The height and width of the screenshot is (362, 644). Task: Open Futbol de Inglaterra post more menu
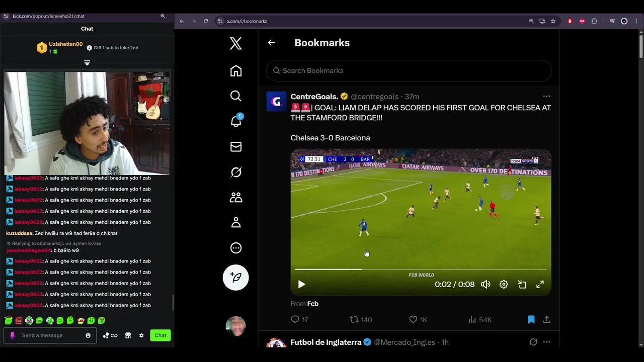546,342
